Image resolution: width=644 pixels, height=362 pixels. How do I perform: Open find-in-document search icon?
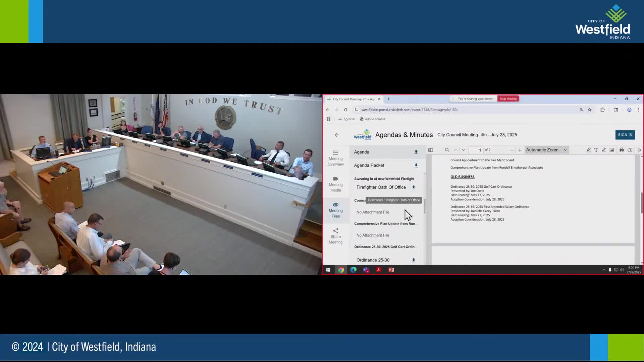pyautogui.click(x=447, y=150)
